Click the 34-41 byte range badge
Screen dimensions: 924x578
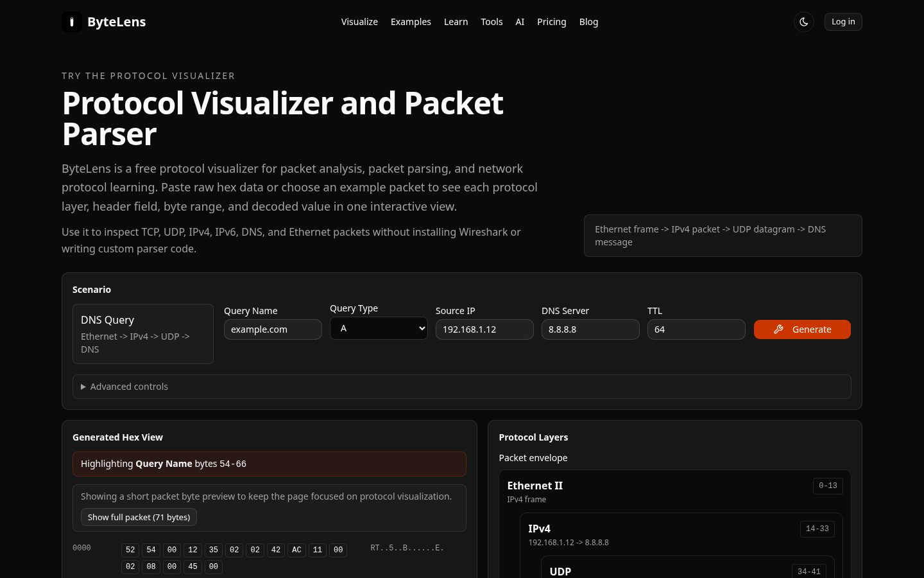(x=809, y=572)
